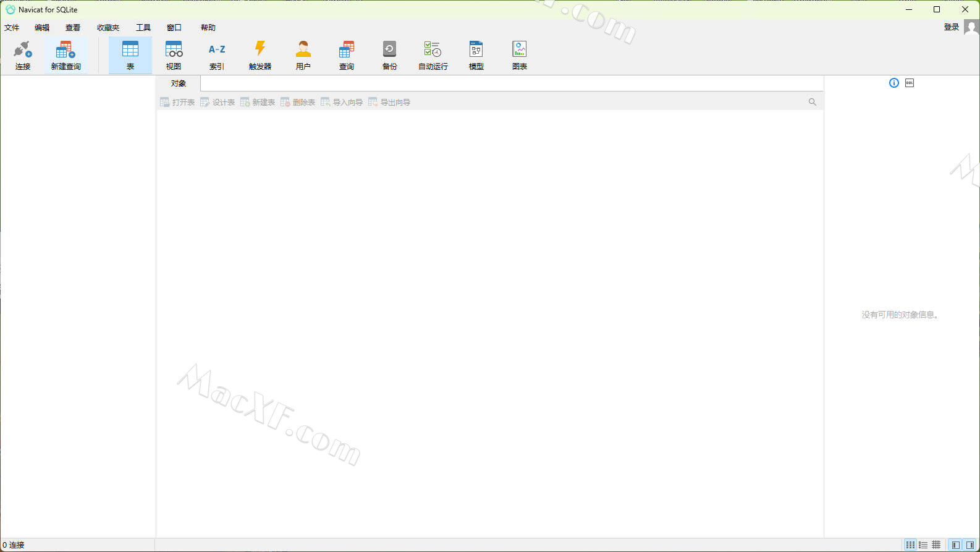Screen dimensions: 980x552
Task: Click the 登录 (Sign in) button
Action: click(x=952, y=27)
